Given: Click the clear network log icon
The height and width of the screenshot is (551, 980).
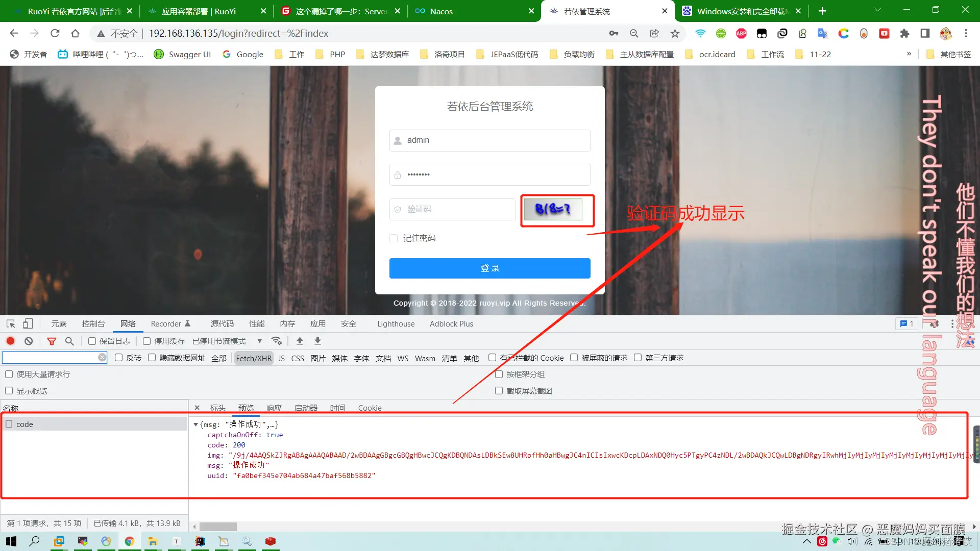Looking at the screenshot, I should point(29,341).
